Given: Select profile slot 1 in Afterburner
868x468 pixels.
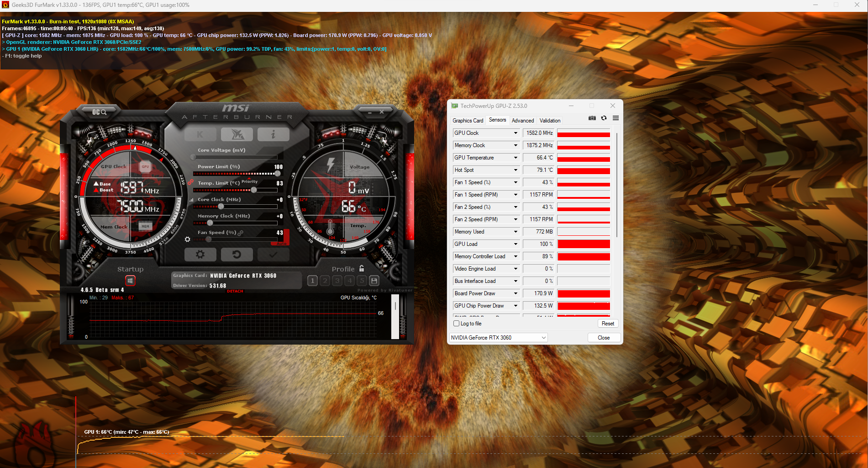Looking at the screenshot, I should pyautogui.click(x=312, y=281).
